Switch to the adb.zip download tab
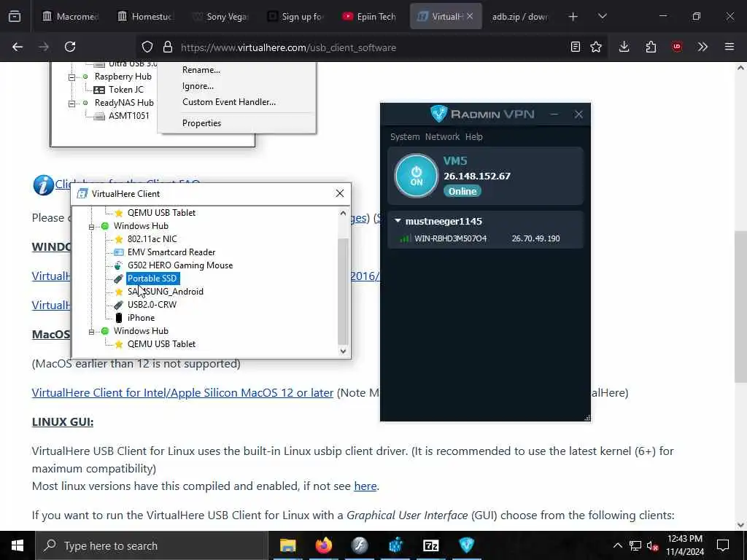The width and height of the screenshot is (747, 560). pos(520,17)
